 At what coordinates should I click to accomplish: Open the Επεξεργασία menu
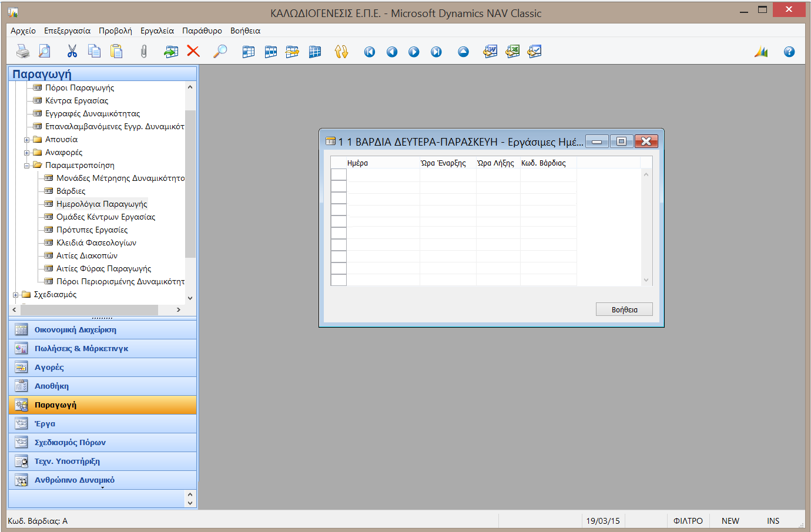pos(67,31)
